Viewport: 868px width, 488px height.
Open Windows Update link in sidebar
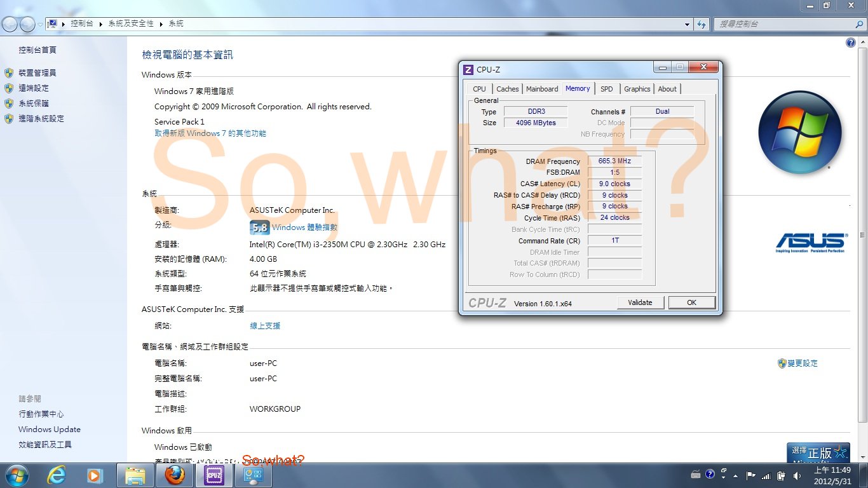(x=50, y=430)
